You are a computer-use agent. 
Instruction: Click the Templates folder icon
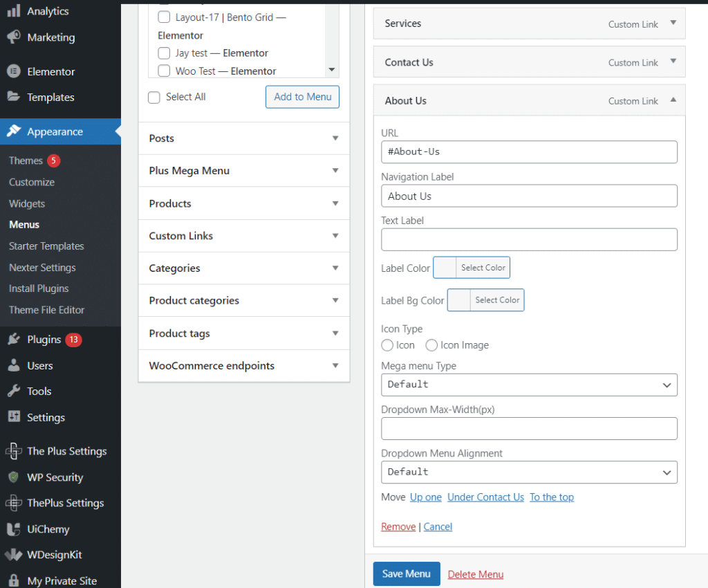click(14, 96)
